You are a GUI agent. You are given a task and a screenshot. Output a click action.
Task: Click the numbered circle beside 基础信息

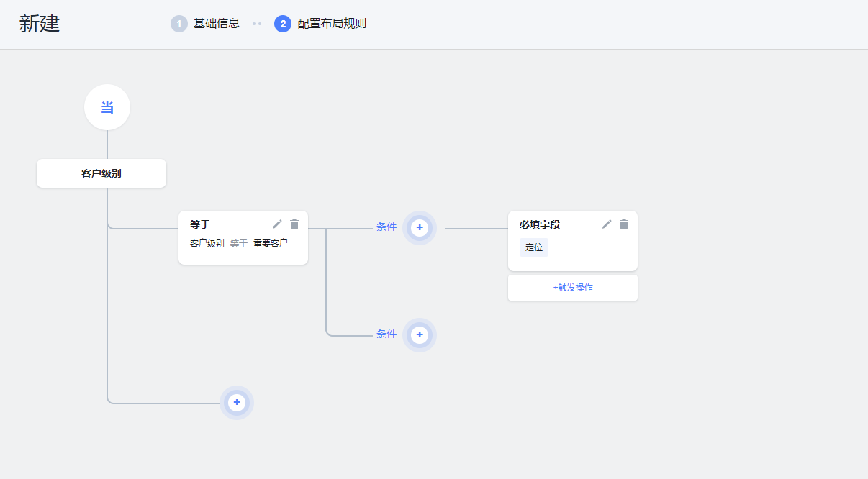click(x=178, y=23)
